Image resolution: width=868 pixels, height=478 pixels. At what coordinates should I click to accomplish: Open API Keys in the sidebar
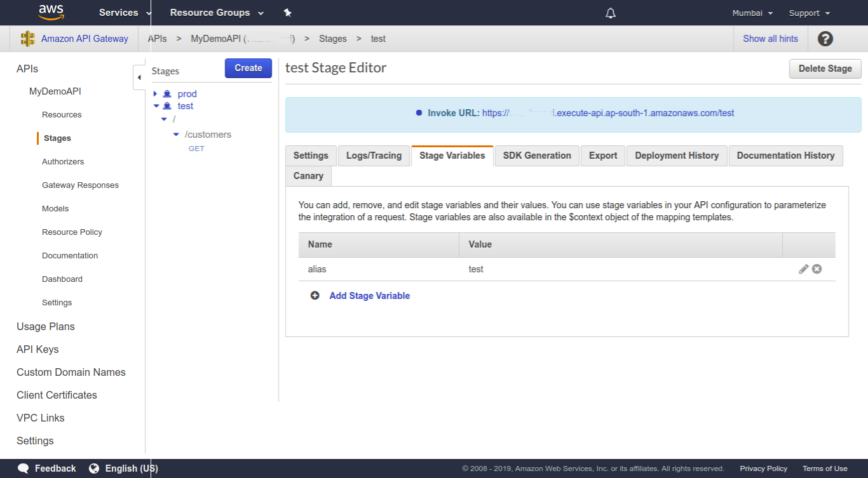(x=37, y=349)
